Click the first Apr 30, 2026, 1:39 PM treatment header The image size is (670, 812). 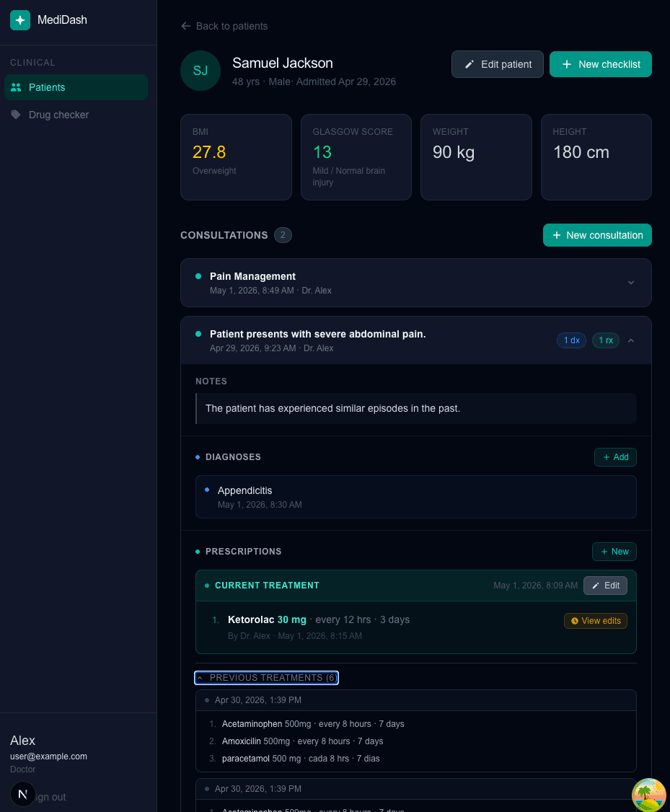click(415, 700)
